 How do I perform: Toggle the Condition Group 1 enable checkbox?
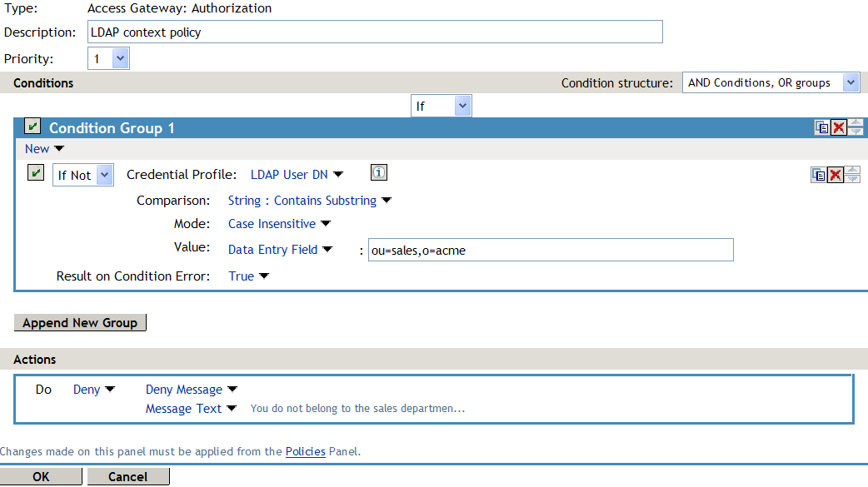click(x=32, y=127)
